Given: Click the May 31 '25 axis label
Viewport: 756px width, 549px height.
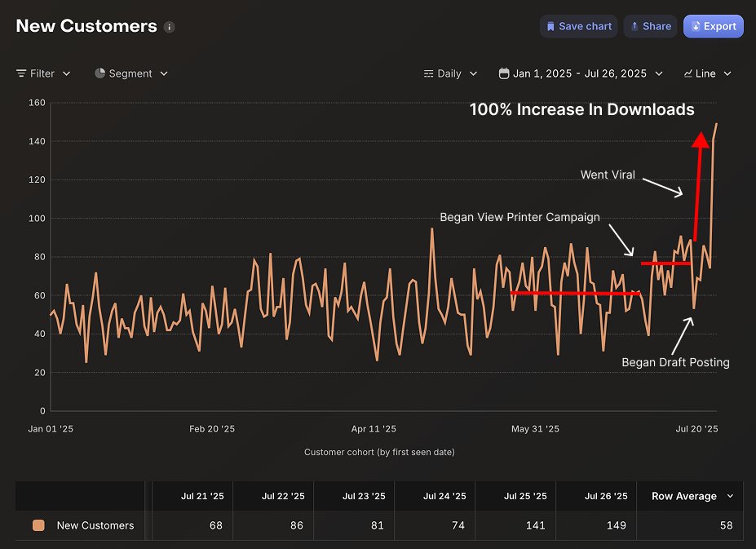Looking at the screenshot, I should (535, 428).
